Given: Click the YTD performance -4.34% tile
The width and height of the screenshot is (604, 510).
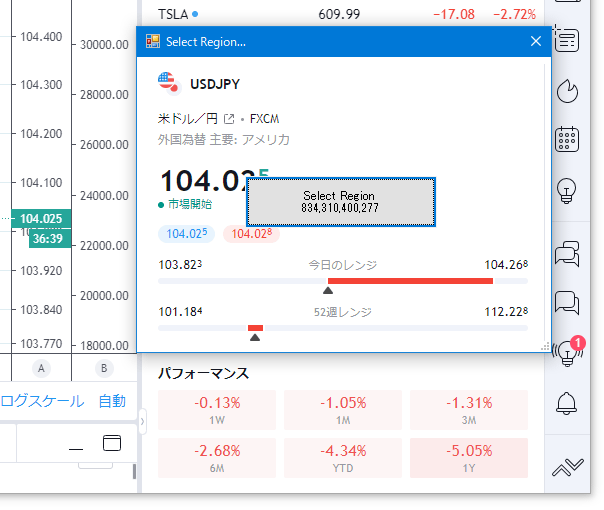Looking at the screenshot, I should 343,458.
